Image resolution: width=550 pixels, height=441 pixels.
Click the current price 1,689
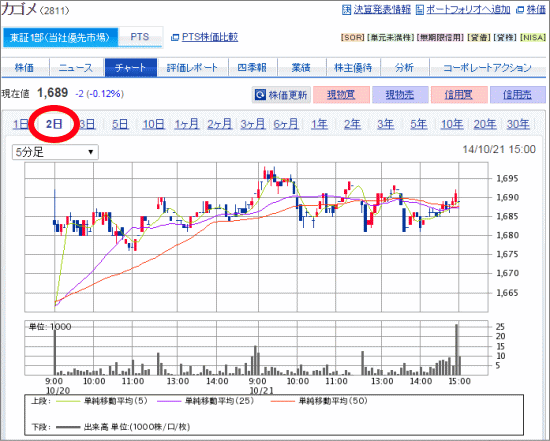coord(53,93)
